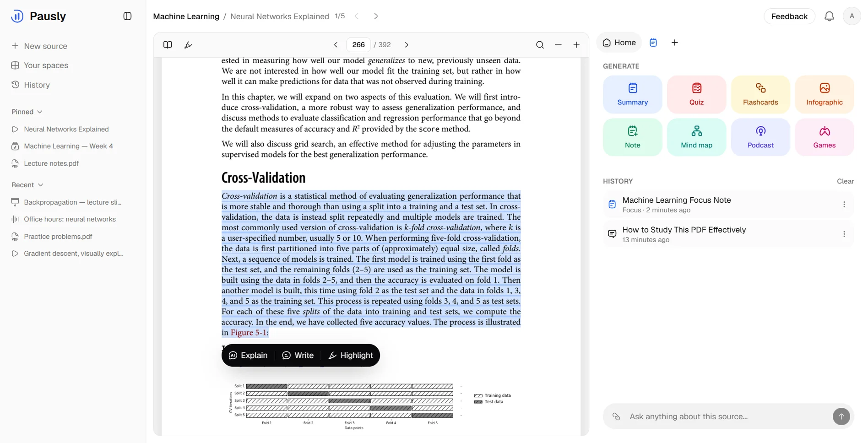The image size is (868, 443).
Task: Zoom out the PDF with minus icon
Action: 558,44
